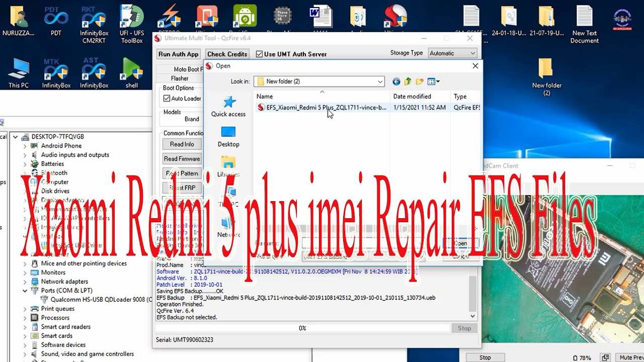Select Processors in Device Manager
This screenshot has width=644, height=362.
tap(55, 318)
